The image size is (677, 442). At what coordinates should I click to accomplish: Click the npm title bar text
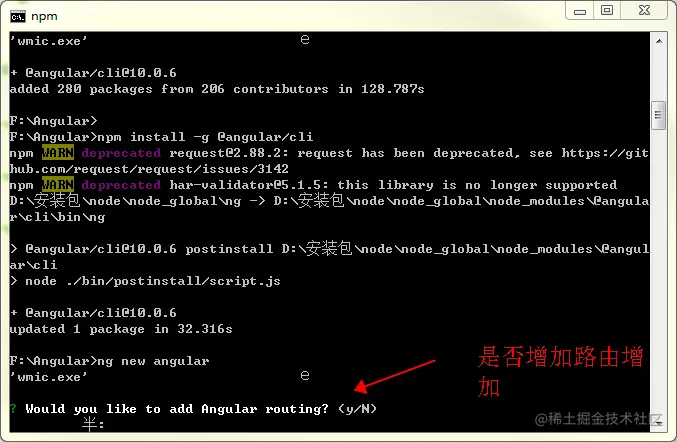coord(44,16)
